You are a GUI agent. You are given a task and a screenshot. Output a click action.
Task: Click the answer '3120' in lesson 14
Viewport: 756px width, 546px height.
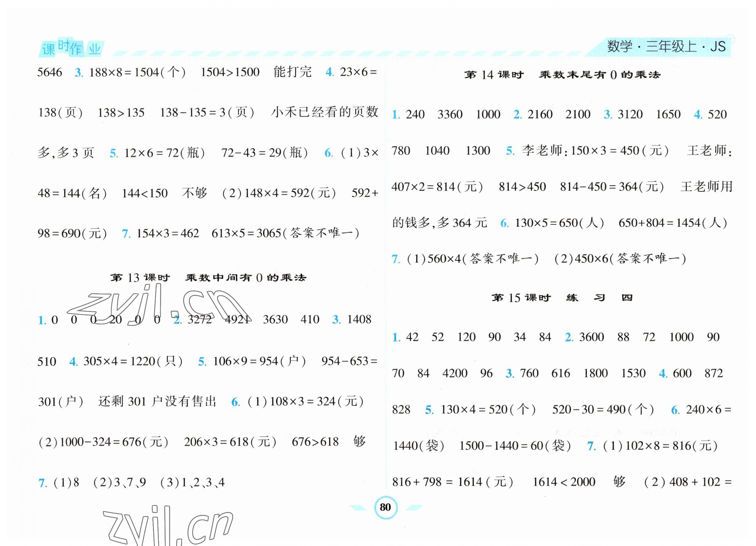(x=630, y=115)
